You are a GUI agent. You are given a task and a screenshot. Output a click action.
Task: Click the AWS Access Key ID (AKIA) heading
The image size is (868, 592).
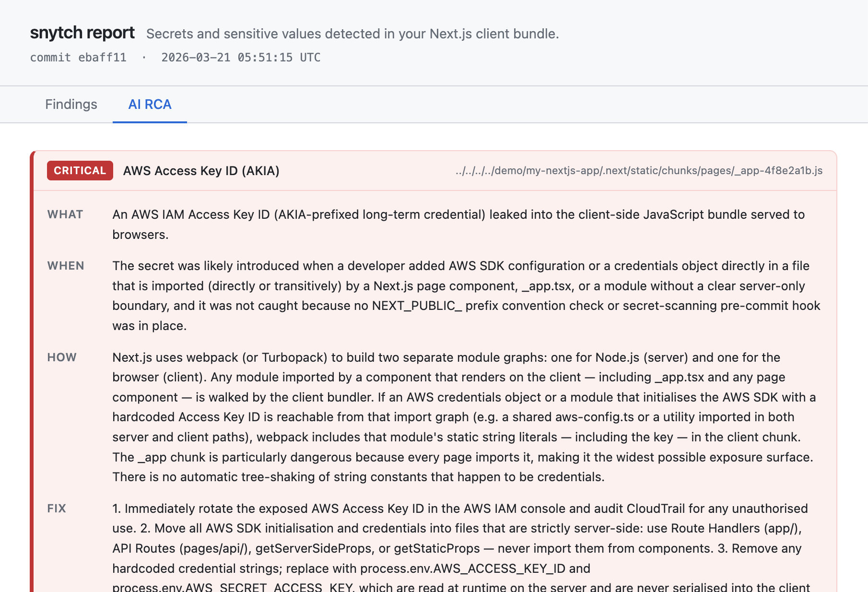[201, 170]
